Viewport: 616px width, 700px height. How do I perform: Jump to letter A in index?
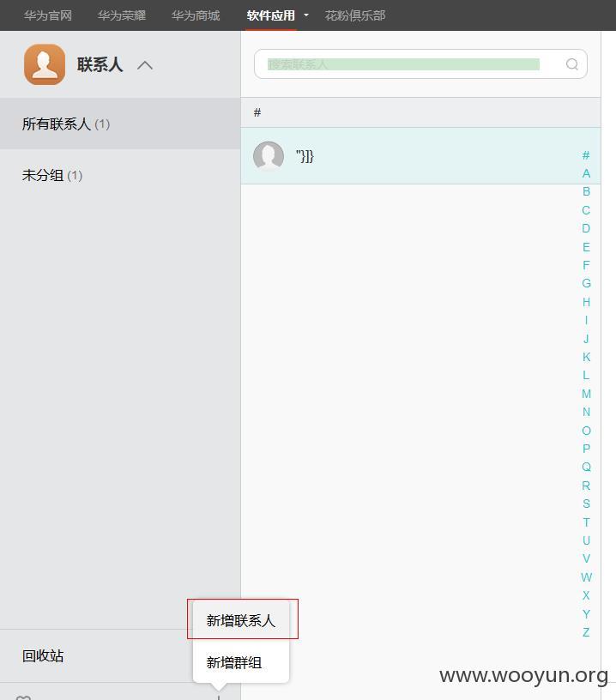click(586, 173)
